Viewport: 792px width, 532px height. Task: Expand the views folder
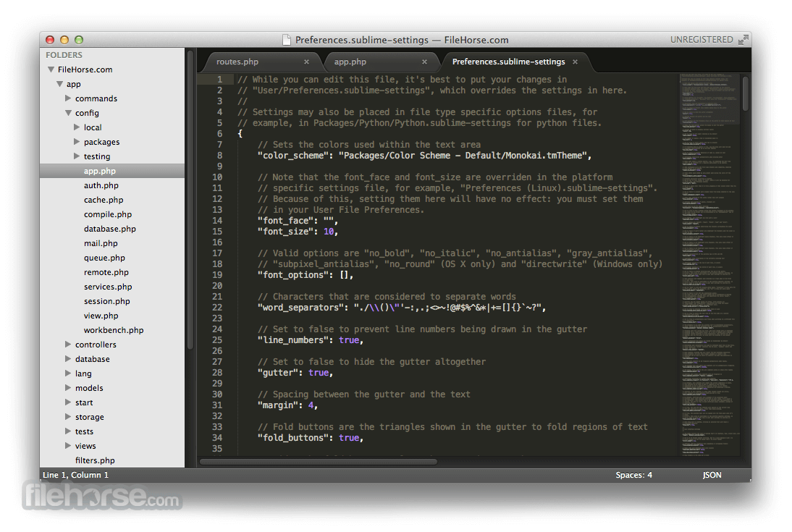(x=68, y=446)
